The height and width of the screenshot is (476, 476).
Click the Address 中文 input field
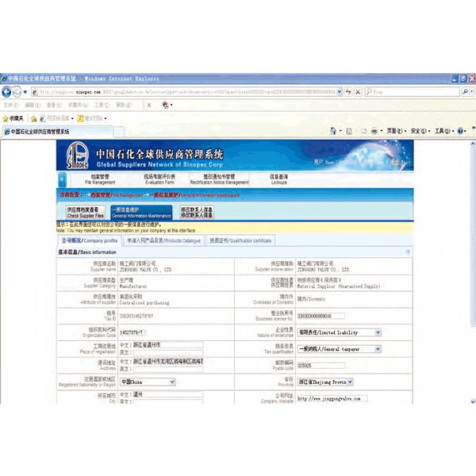(x=168, y=362)
